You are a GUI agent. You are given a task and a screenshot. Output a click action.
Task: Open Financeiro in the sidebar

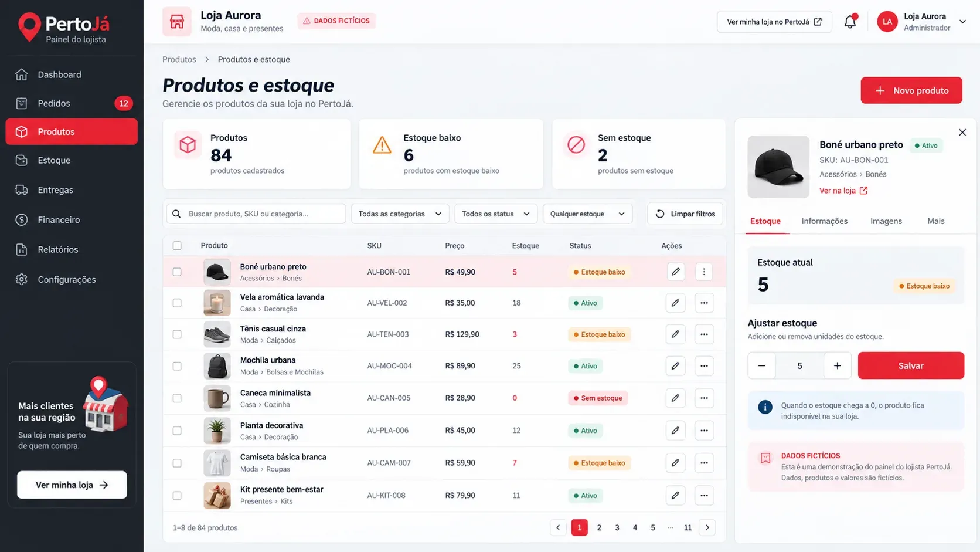[x=72, y=220]
